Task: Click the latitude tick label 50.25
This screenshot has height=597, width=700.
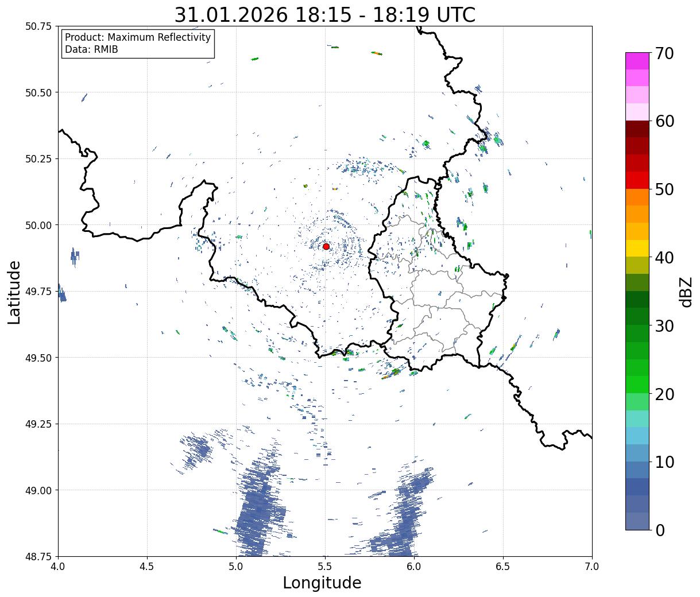Action: click(x=38, y=159)
